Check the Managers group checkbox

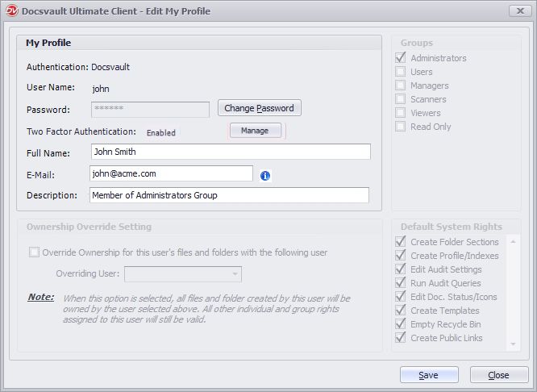point(401,85)
